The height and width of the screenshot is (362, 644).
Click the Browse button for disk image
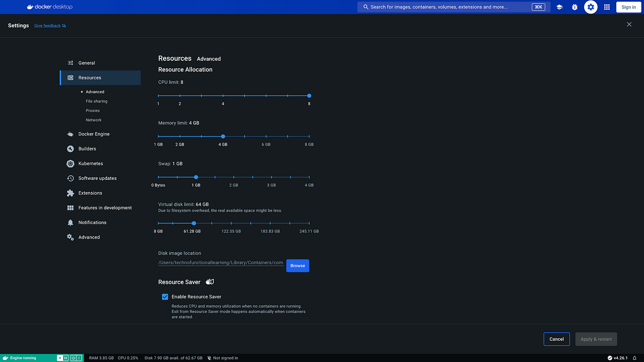click(x=297, y=266)
